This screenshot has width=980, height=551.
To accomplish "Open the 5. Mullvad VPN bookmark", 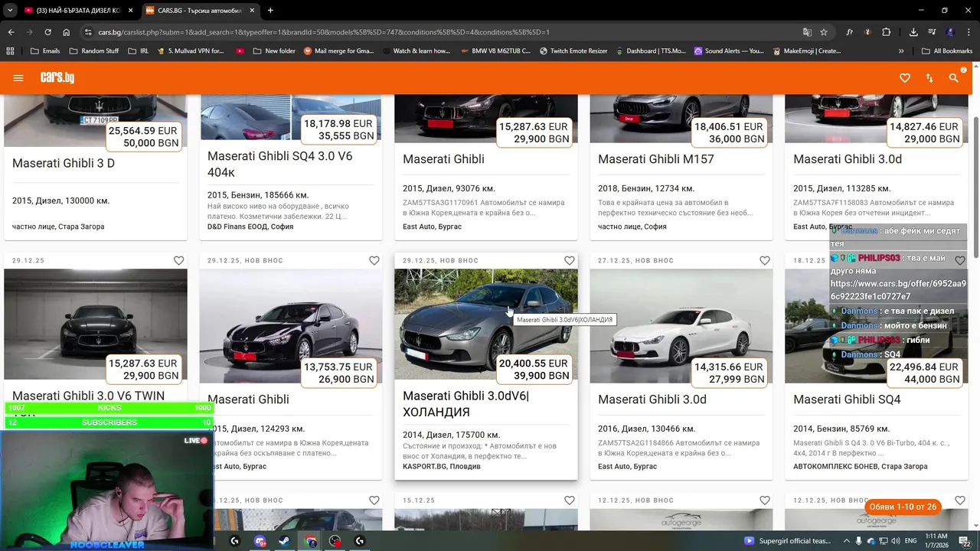I will [190, 51].
